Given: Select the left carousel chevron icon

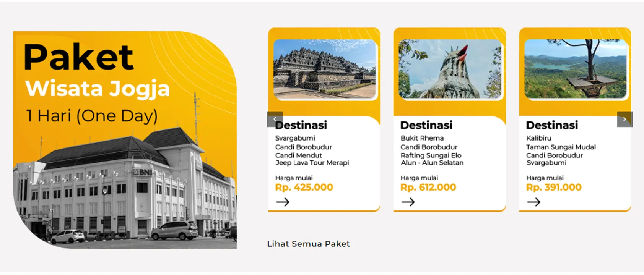Looking at the screenshot, I should click(275, 119).
